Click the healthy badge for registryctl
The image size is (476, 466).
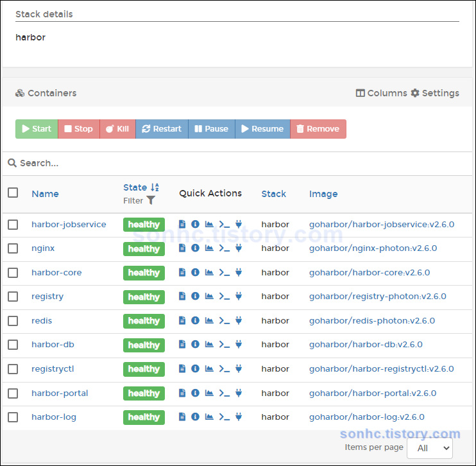144,369
